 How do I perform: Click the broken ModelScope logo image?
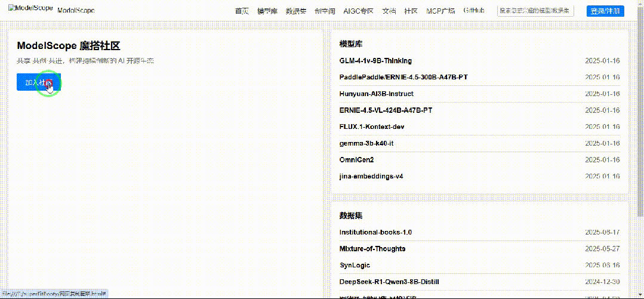[x=31, y=8]
